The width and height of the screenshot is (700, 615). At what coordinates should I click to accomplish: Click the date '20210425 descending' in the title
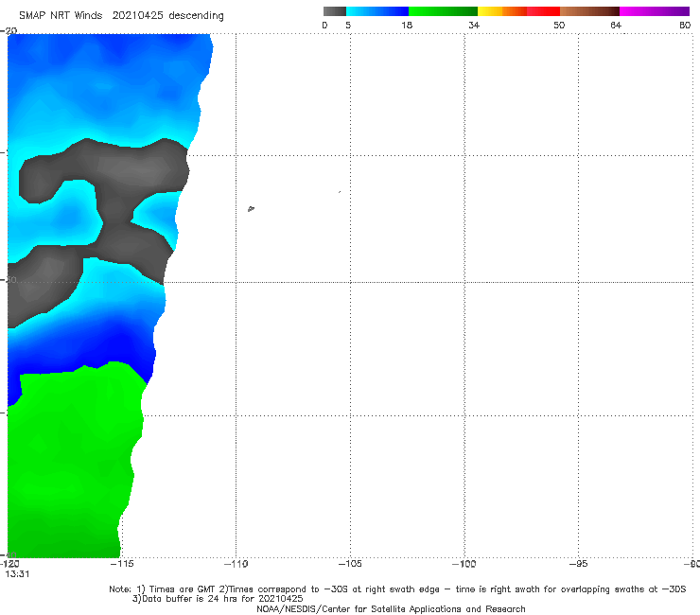tap(167, 16)
